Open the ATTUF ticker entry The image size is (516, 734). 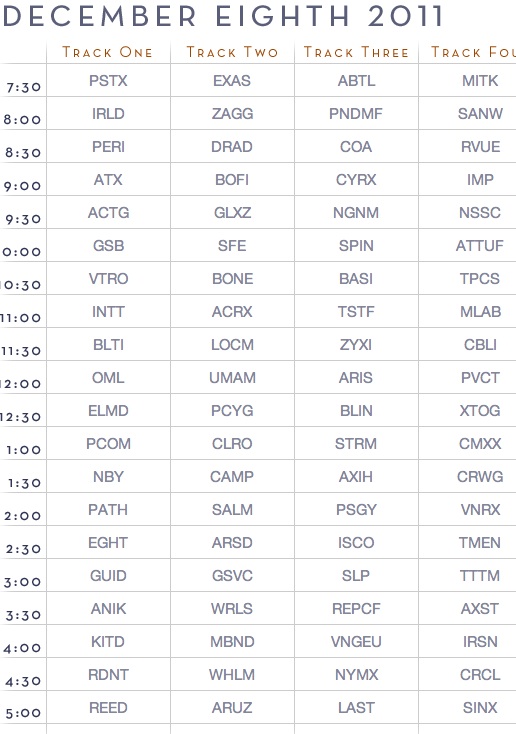480,246
